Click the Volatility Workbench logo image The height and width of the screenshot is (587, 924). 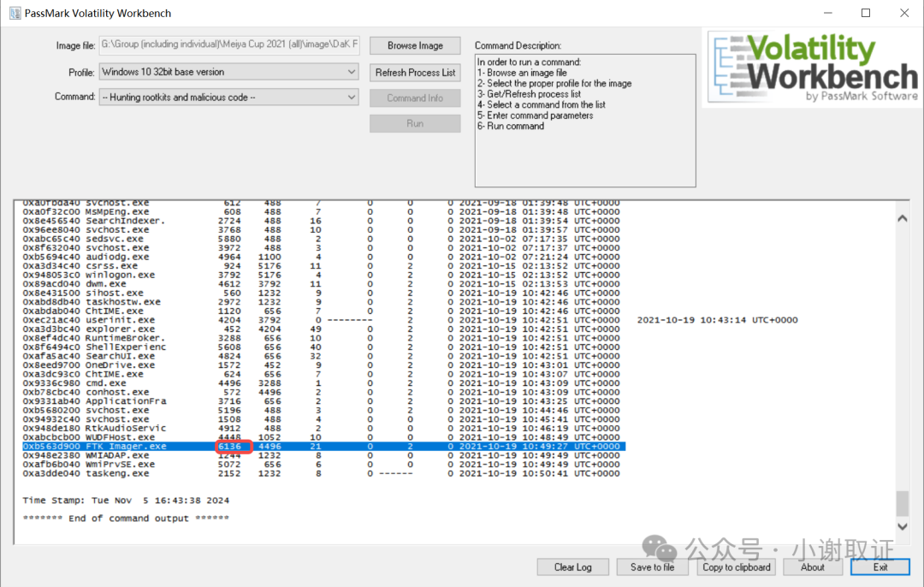pyautogui.click(x=814, y=68)
